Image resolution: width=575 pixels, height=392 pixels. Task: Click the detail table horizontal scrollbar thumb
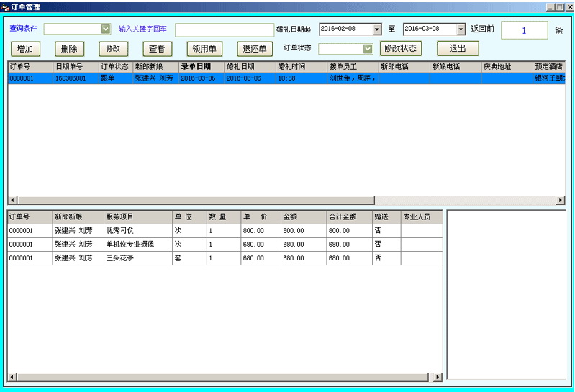[x=223, y=377]
